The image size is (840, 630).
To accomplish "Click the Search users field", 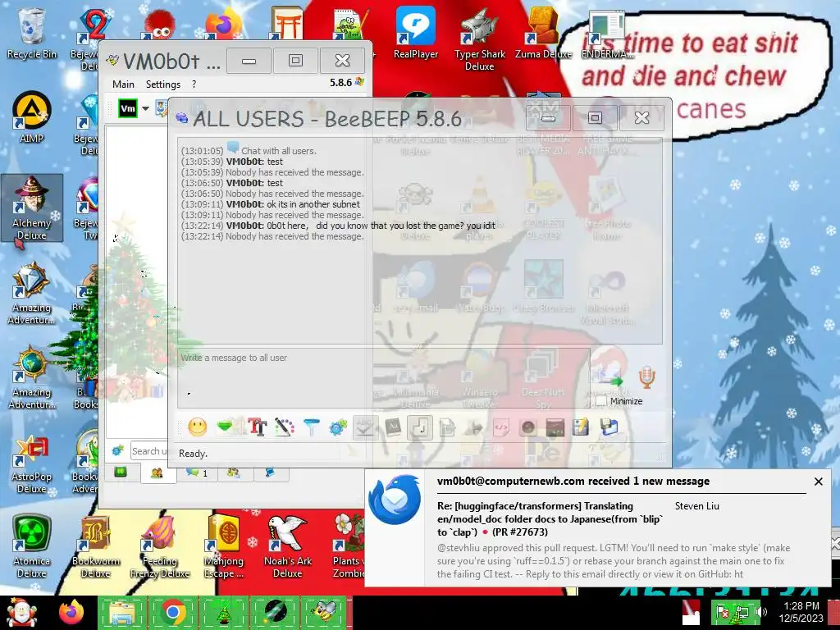I will (x=149, y=451).
